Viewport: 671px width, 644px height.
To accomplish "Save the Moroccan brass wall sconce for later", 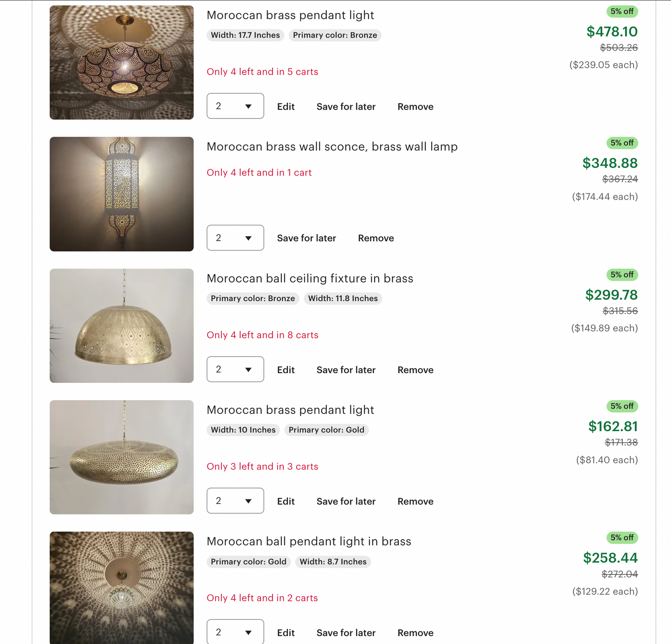I will [306, 238].
